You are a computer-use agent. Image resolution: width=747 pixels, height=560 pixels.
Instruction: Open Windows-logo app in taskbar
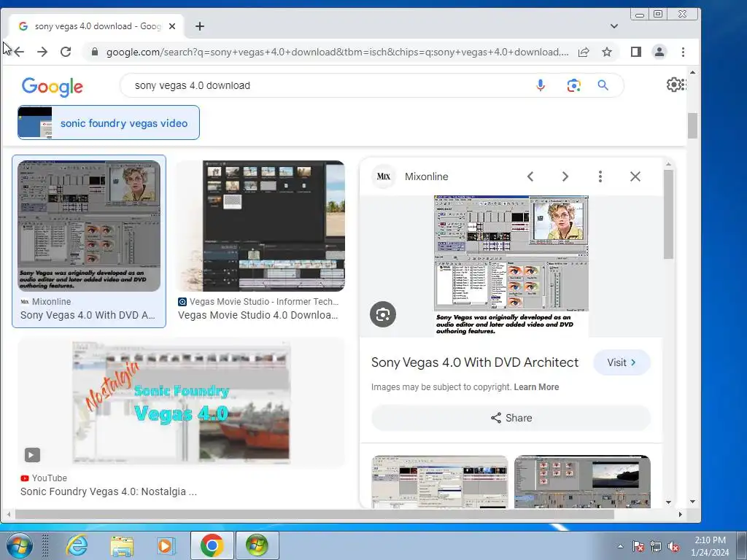pos(257,545)
